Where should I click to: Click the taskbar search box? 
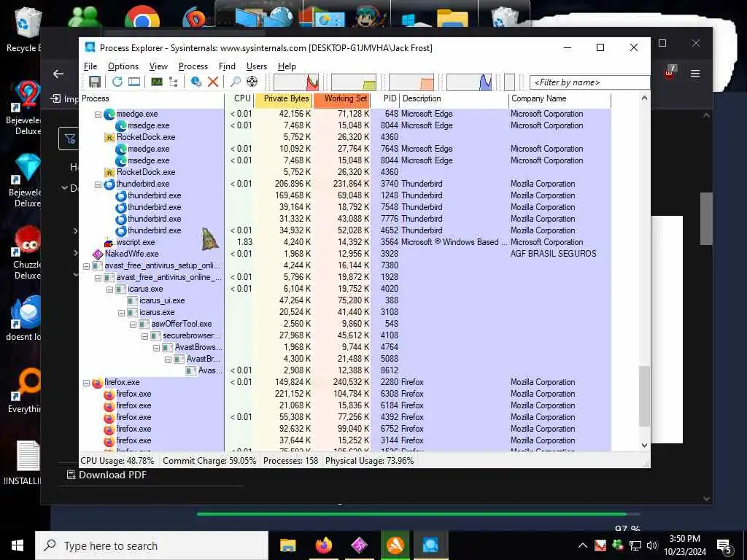click(x=152, y=545)
